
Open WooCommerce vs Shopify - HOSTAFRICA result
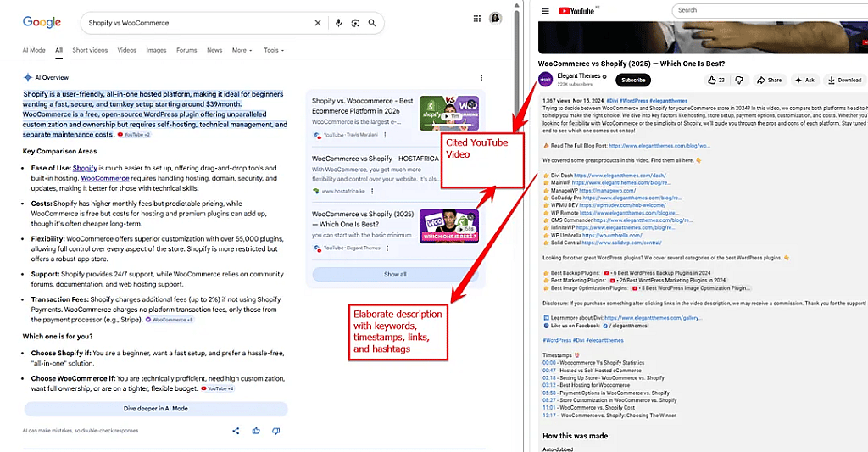pos(376,159)
